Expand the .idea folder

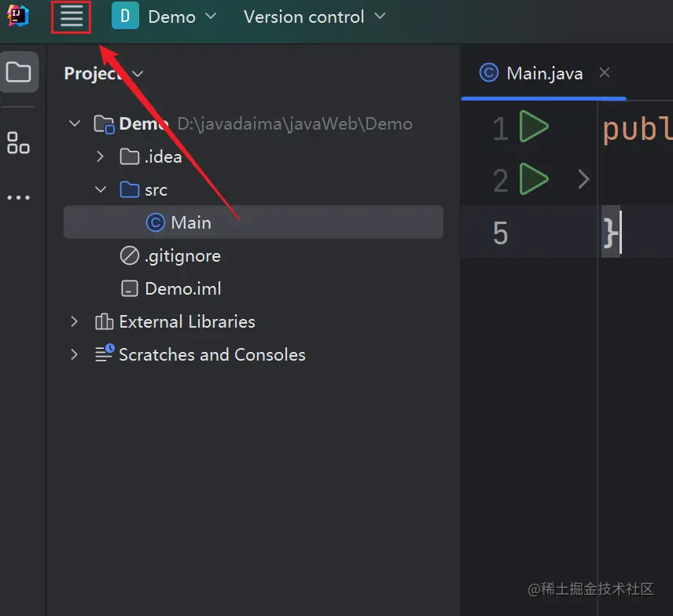click(100, 156)
